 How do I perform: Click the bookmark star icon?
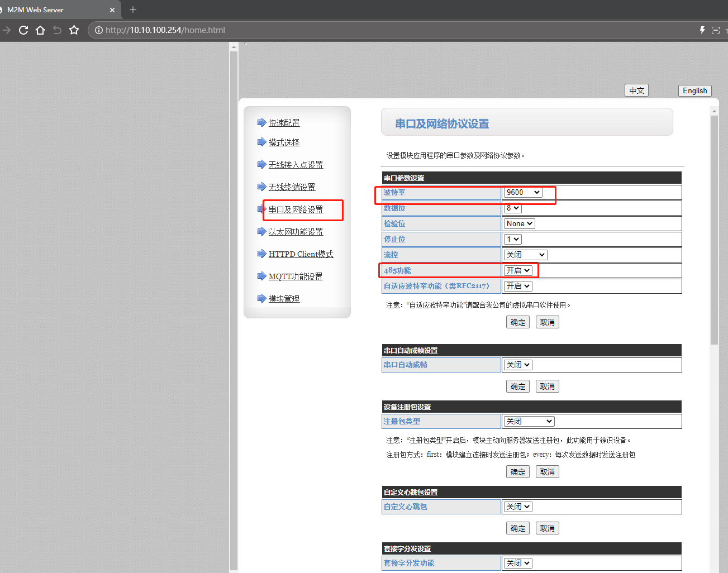pyautogui.click(x=74, y=30)
